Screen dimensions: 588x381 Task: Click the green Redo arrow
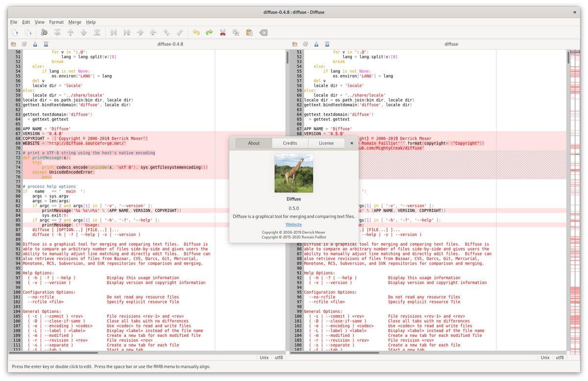tap(209, 32)
